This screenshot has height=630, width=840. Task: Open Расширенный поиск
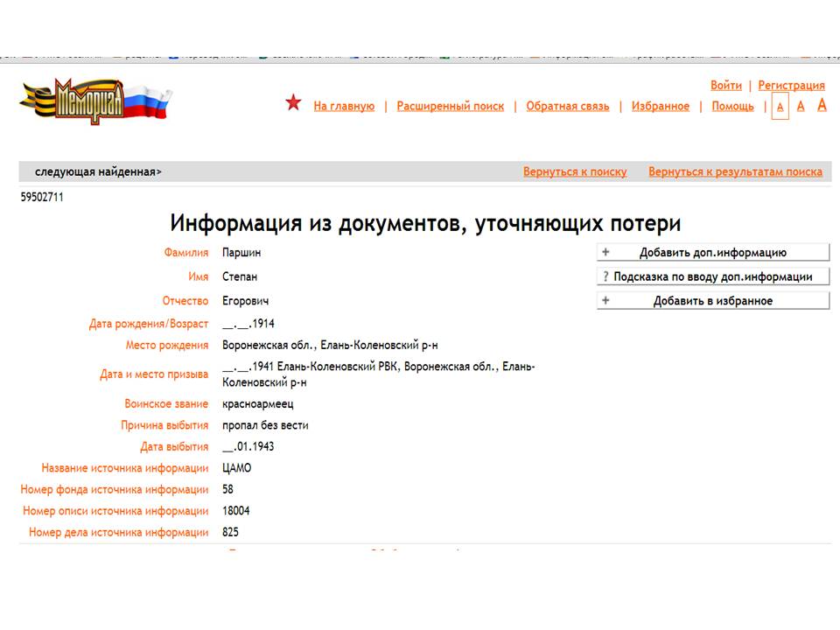450,106
